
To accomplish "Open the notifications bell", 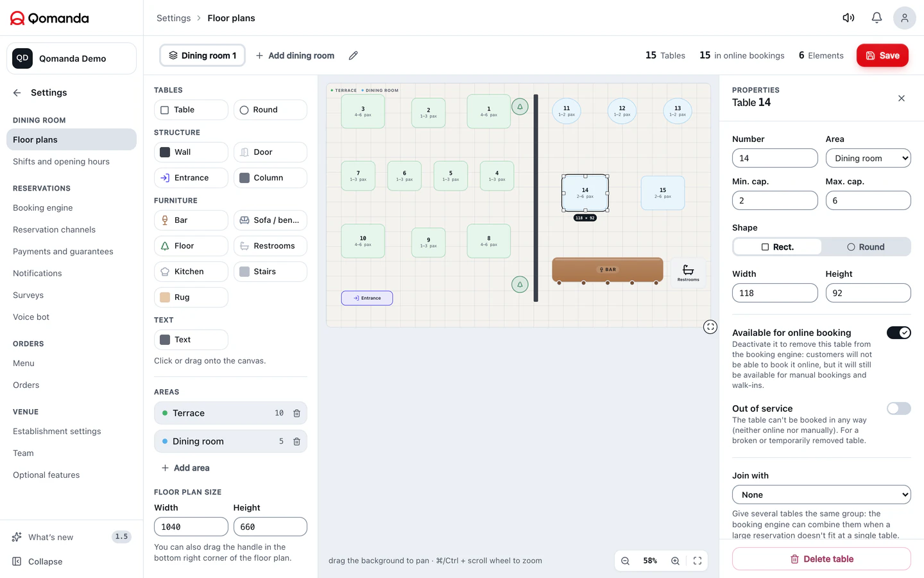I will pyautogui.click(x=877, y=18).
